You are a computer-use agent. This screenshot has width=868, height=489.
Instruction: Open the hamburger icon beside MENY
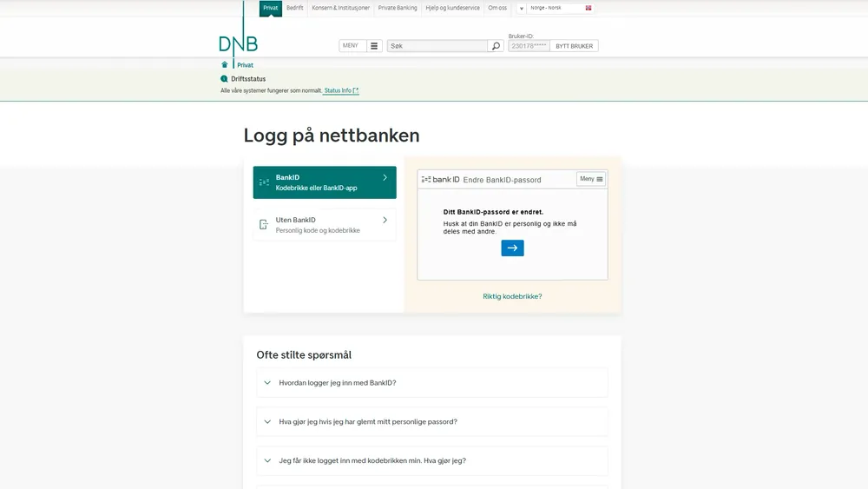(x=374, y=46)
